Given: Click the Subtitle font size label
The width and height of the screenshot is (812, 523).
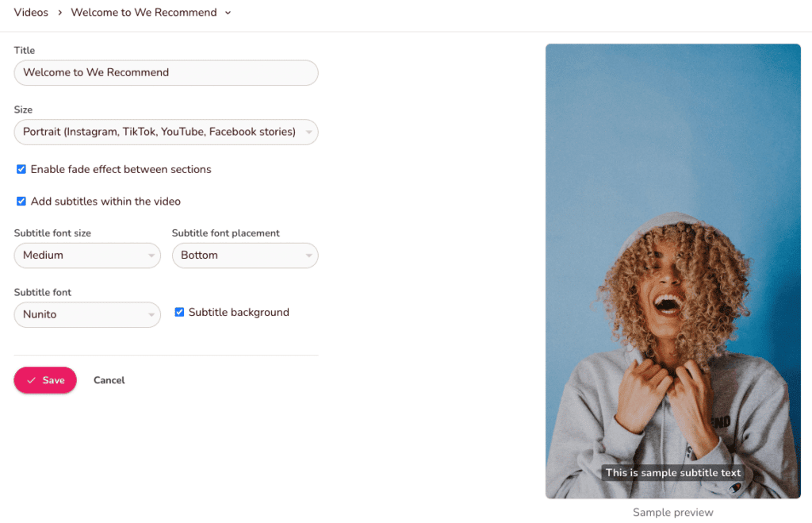Looking at the screenshot, I should click(x=52, y=233).
